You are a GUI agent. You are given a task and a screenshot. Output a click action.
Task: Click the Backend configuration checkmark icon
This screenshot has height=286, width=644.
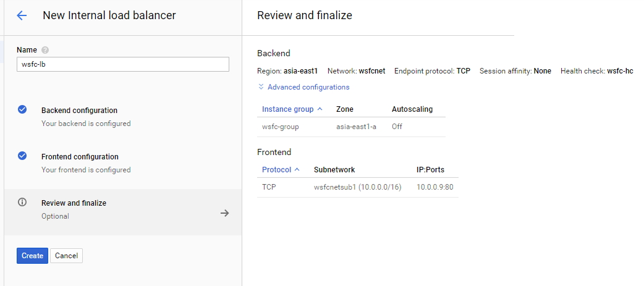(x=22, y=110)
